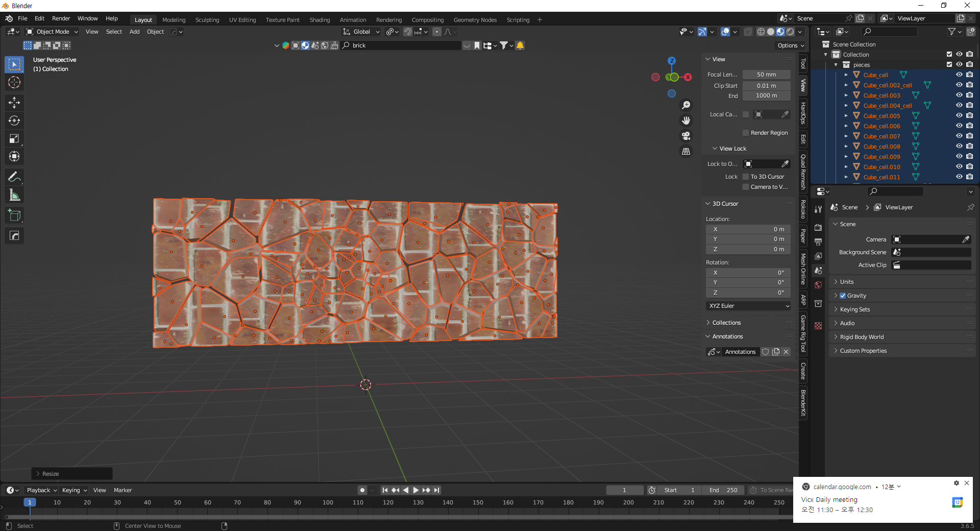Image resolution: width=980 pixels, height=531 pixels.
Task: Choose the Move tool
Action: point(14,103)
